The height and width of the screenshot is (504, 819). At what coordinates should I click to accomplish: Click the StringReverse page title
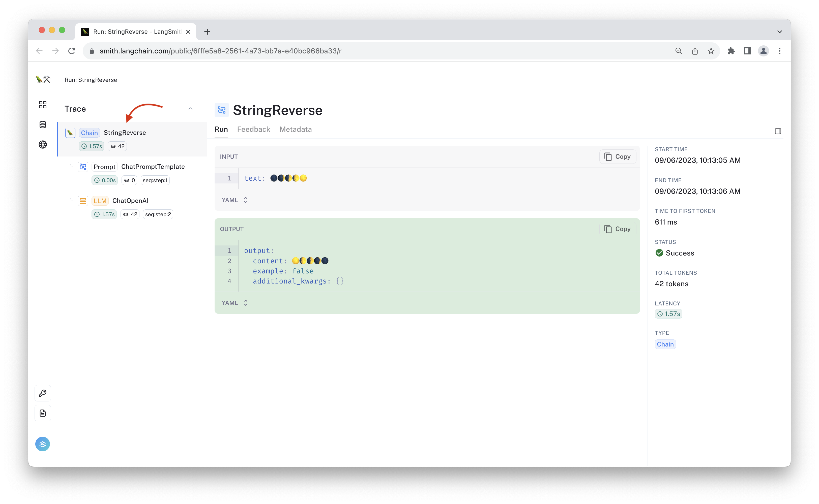(277, 110)
